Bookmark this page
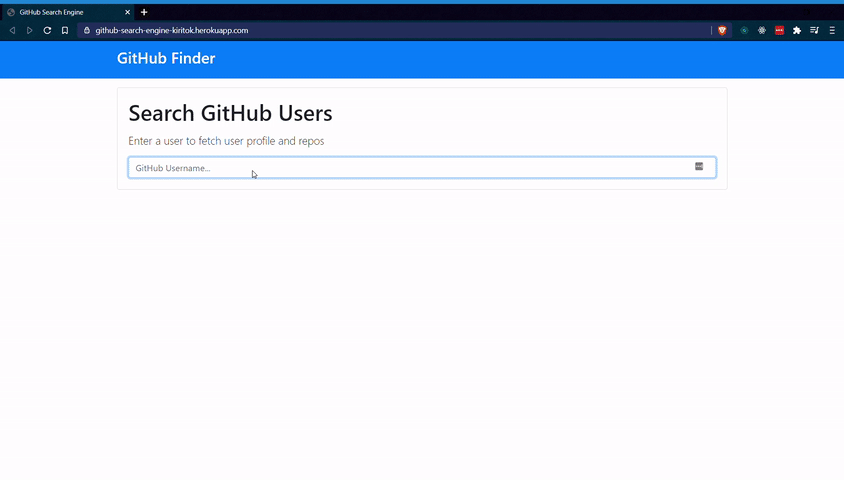The height and width of the screenshot is (480, 844). click(x=65, y=31)
